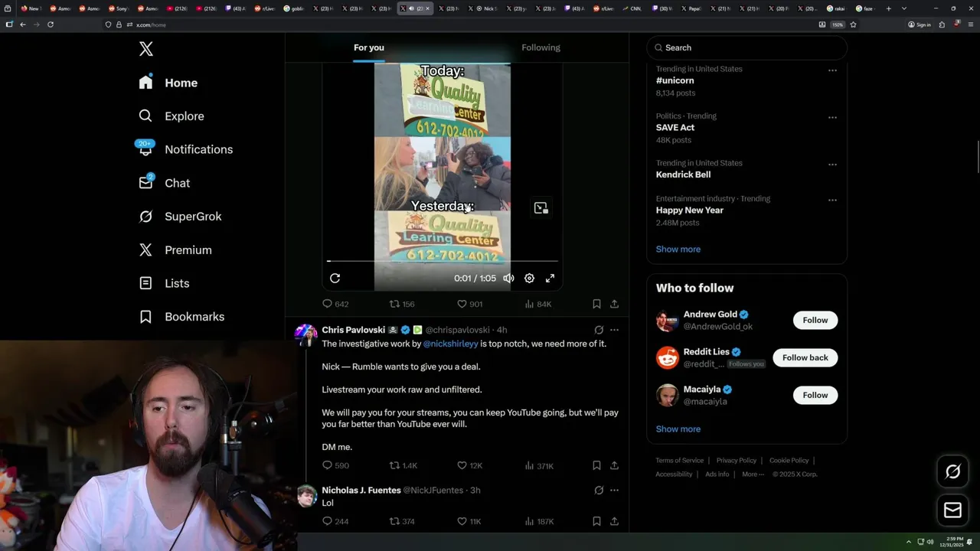Show more Who to follow suggestions
The height and width of the screenshot is (551, 980).
[x=678, y=429]
